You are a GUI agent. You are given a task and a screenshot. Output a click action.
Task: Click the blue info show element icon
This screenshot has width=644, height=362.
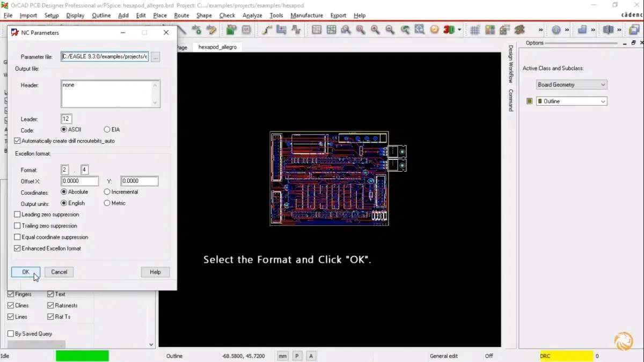click(556, 30)
